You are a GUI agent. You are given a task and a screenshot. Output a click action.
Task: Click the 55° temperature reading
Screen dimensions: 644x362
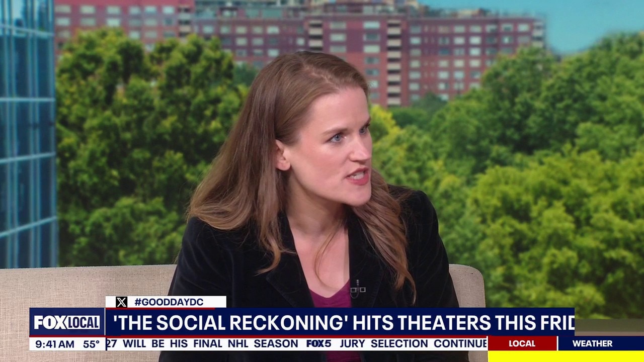point(91,344)
